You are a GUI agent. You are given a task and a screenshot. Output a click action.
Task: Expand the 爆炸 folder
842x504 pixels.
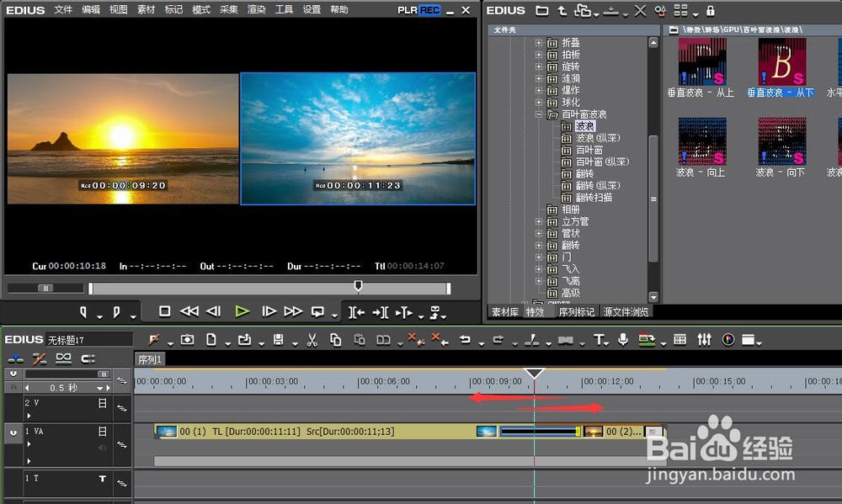(539, 90)
